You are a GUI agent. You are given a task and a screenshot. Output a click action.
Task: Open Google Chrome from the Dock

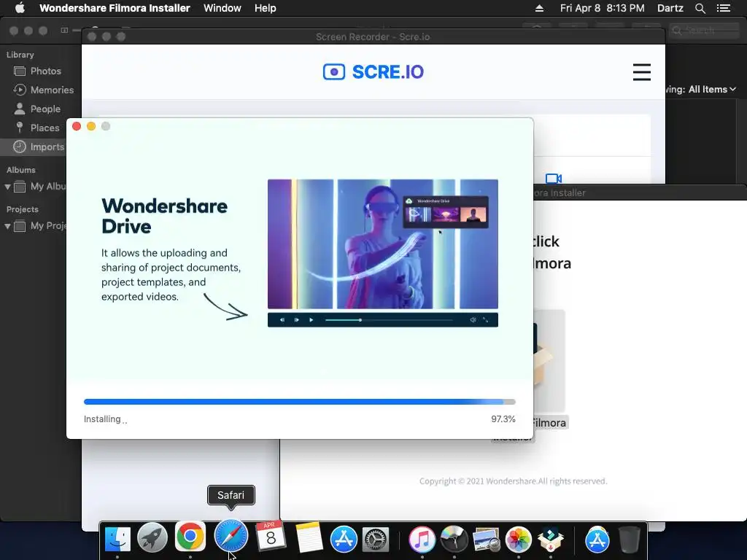[190, 537]
